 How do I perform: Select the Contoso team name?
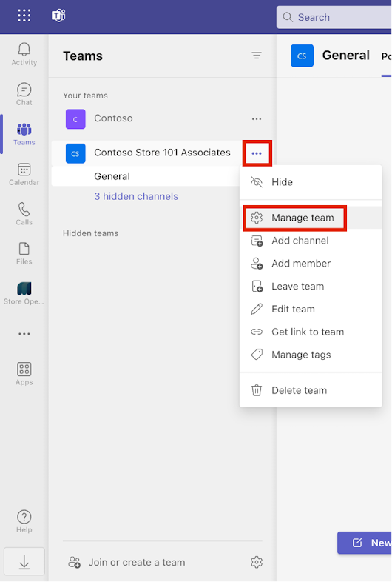[x=113, y=118]
